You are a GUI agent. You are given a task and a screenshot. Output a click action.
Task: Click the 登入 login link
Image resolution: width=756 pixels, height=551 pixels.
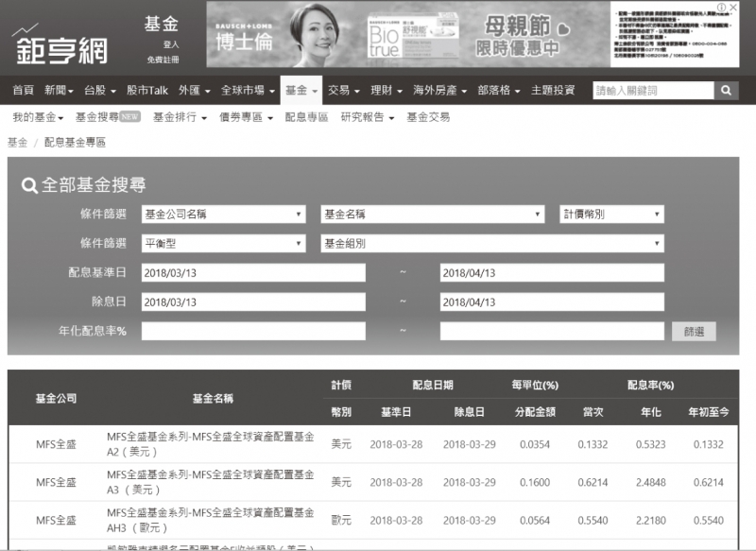tap(170, 44)
